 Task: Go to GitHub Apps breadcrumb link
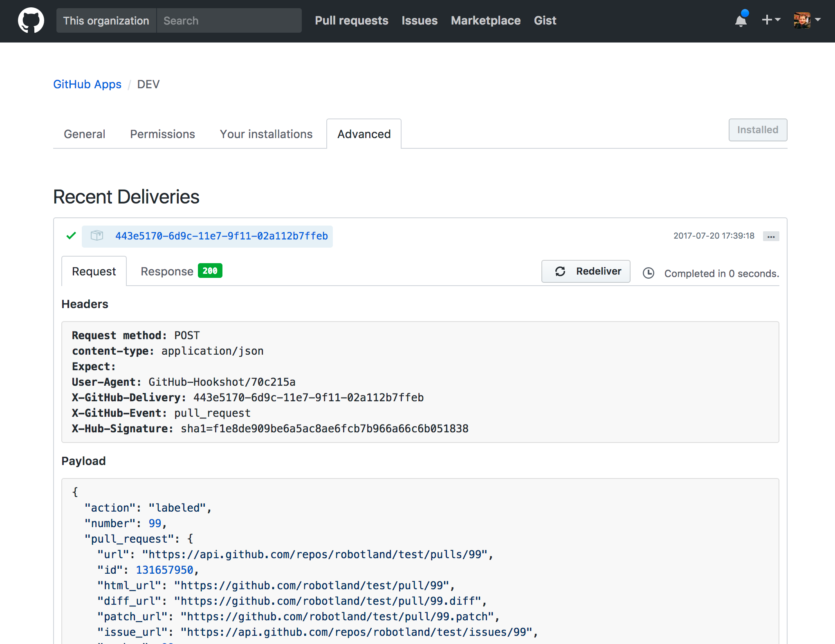point(87,84)
